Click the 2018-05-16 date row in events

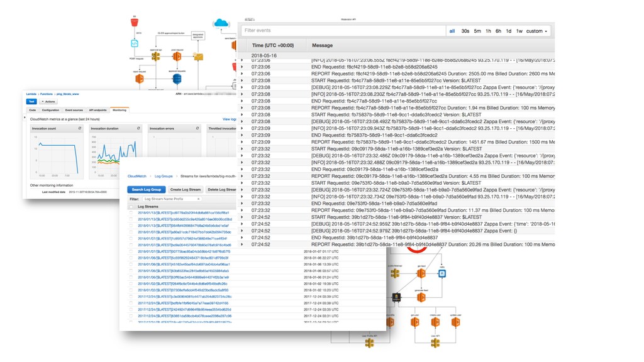tap(264, 55)
